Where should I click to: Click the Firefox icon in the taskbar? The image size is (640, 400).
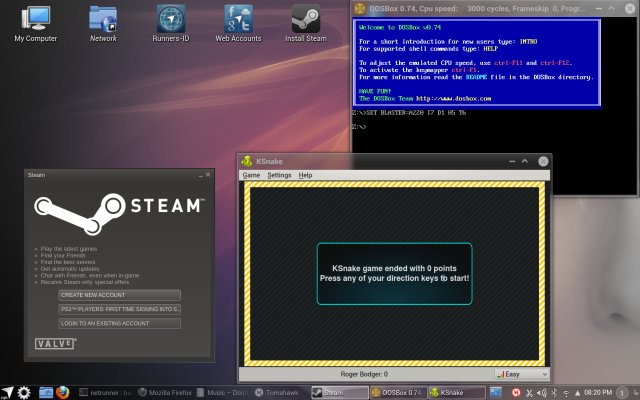[62, 392]
